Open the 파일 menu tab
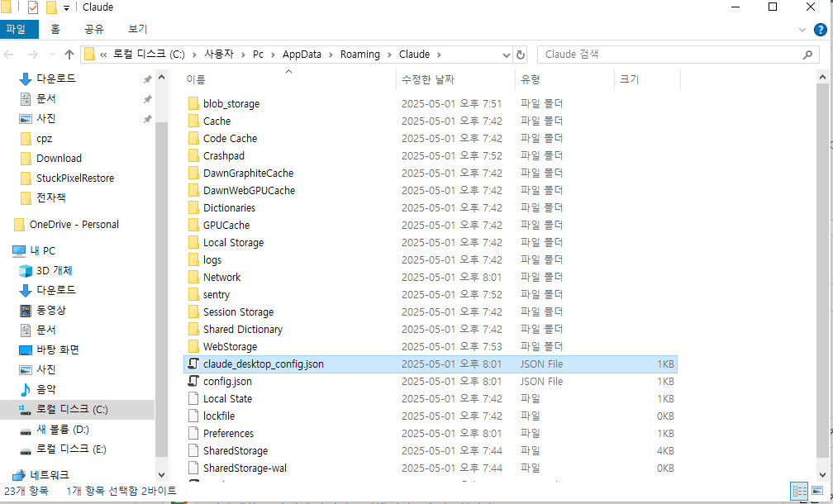Image resolution: width=833 pixels, height=504 pixels. click(x=19, y=29)
